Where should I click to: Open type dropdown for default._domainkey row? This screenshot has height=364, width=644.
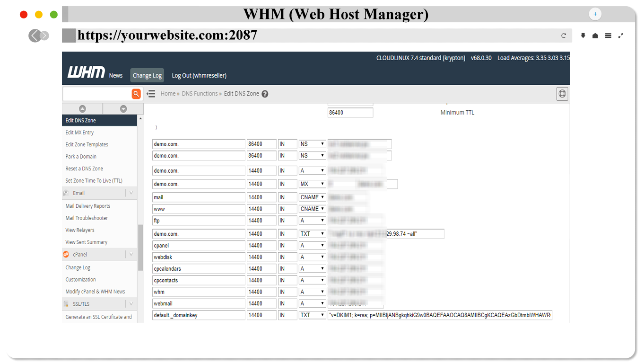point(312,315)
